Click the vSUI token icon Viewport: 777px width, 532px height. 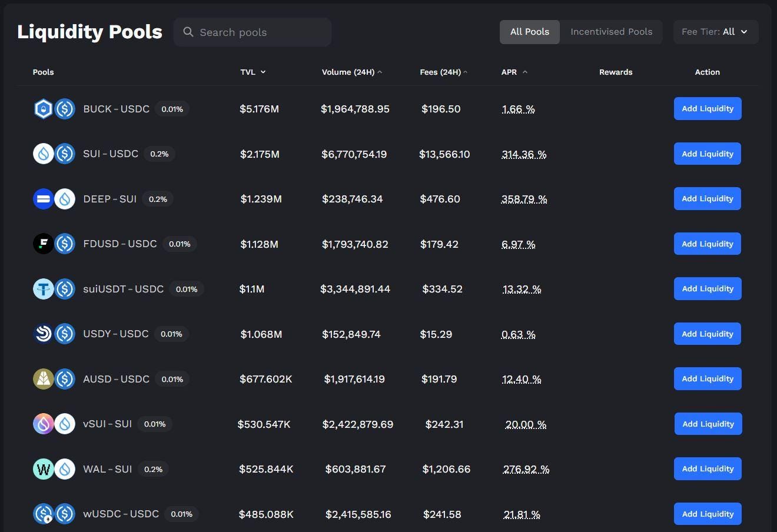44,424
